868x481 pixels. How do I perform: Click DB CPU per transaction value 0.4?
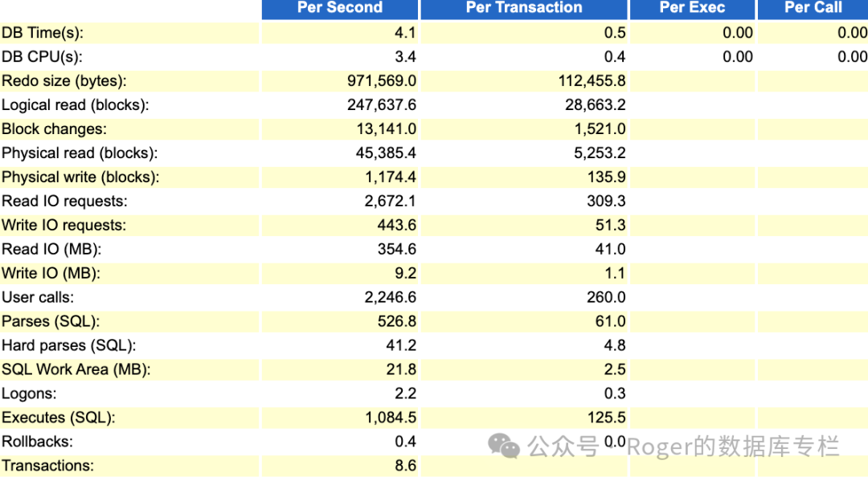(x=615, y=57)
